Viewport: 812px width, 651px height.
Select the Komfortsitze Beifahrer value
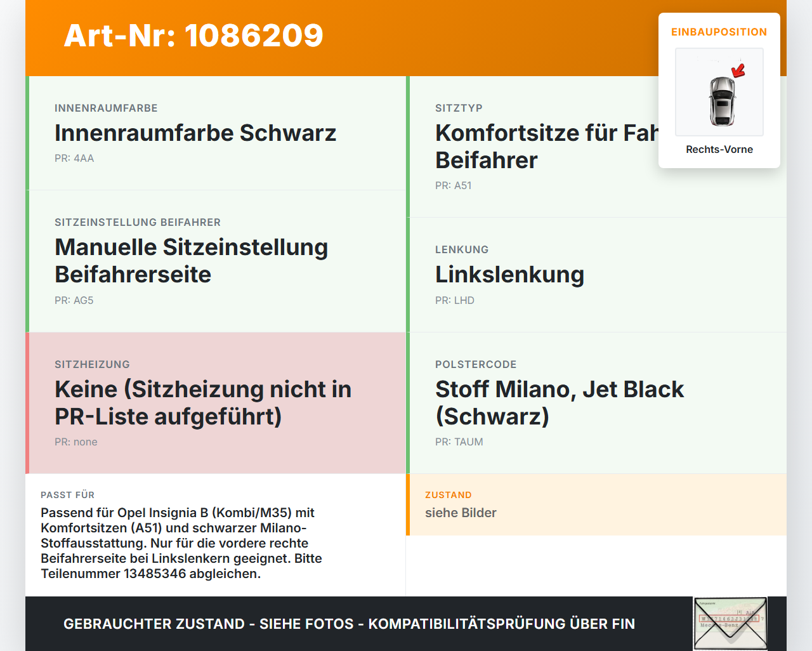click(547, 147)
